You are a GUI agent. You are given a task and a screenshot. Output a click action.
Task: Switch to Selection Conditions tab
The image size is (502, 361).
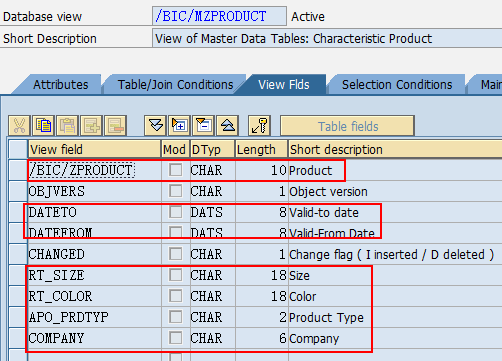[397, 84]
